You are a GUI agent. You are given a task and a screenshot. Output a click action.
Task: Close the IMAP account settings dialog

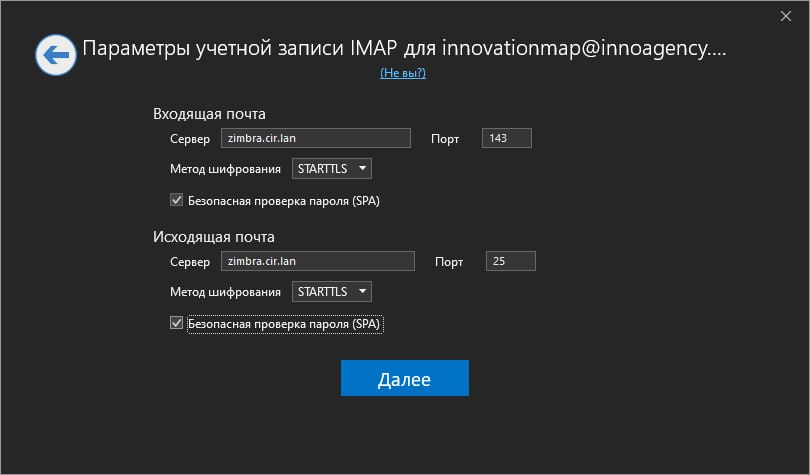coord(784,15)
